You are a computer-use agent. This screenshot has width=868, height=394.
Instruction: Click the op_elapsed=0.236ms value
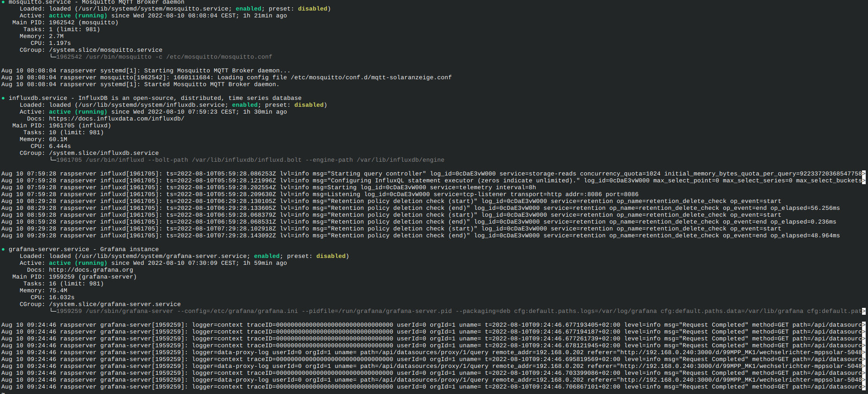[803, 222]
